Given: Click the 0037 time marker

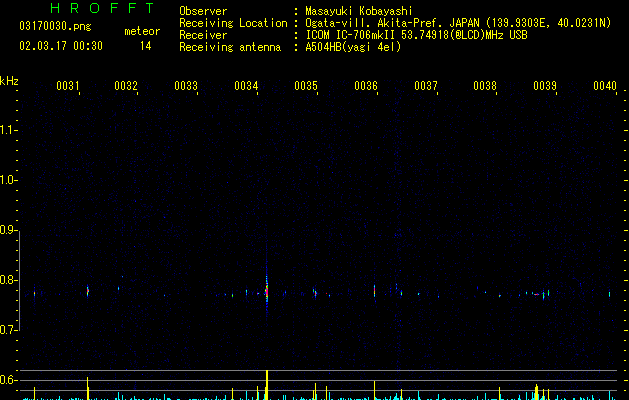Looking at the screenshot, I should [x=426, y=86].
